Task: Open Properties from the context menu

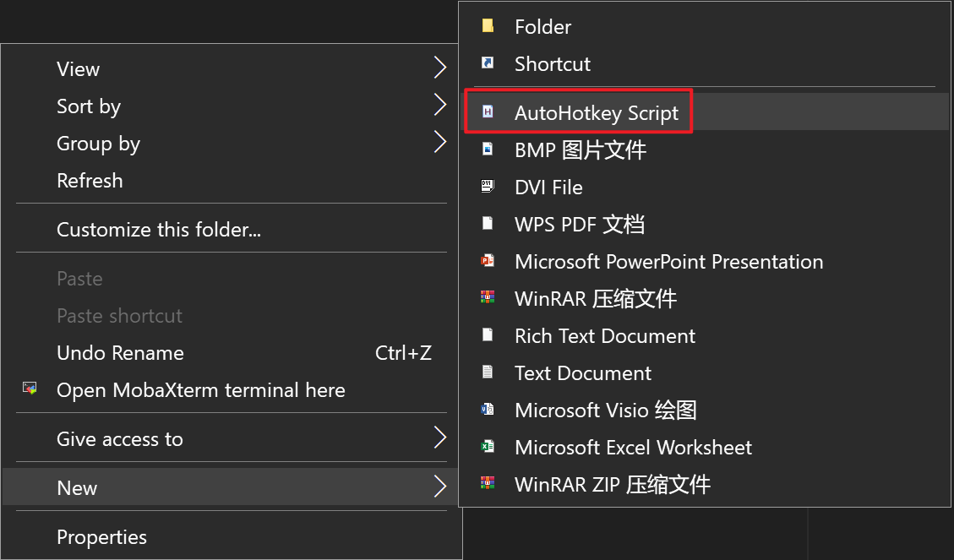Action: tap(232, 537)
